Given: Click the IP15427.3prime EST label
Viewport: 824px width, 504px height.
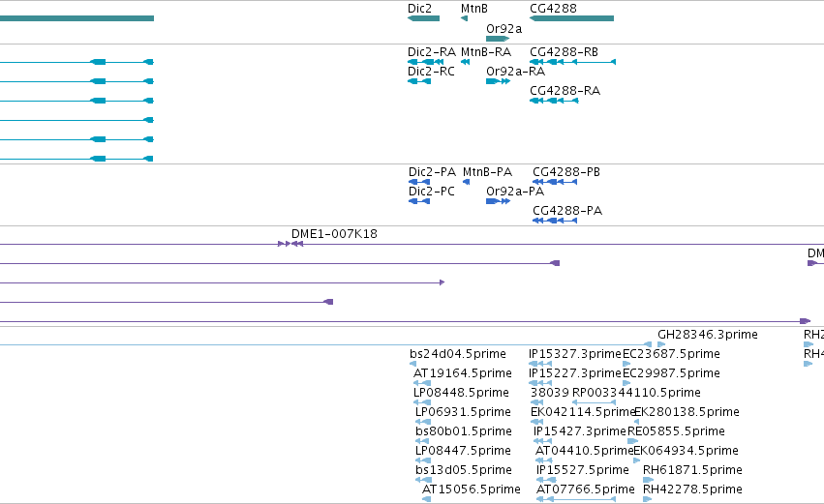Looking at the screenshot, I should [x=580, y=431].
